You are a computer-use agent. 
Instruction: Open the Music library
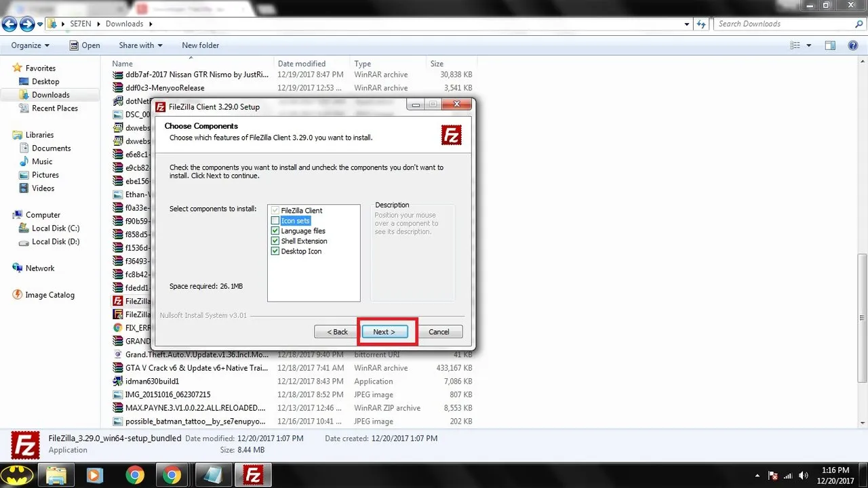click(x=42, y=161)
